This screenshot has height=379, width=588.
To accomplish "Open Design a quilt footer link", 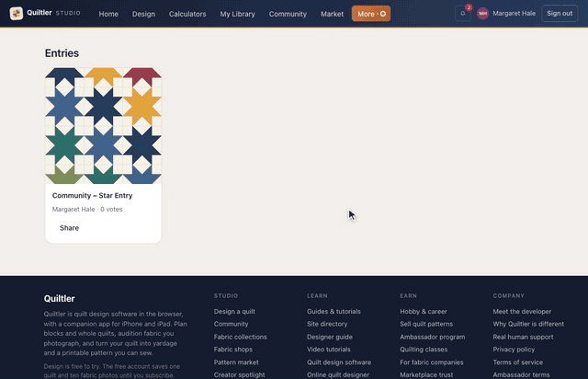I will point(234,312).
